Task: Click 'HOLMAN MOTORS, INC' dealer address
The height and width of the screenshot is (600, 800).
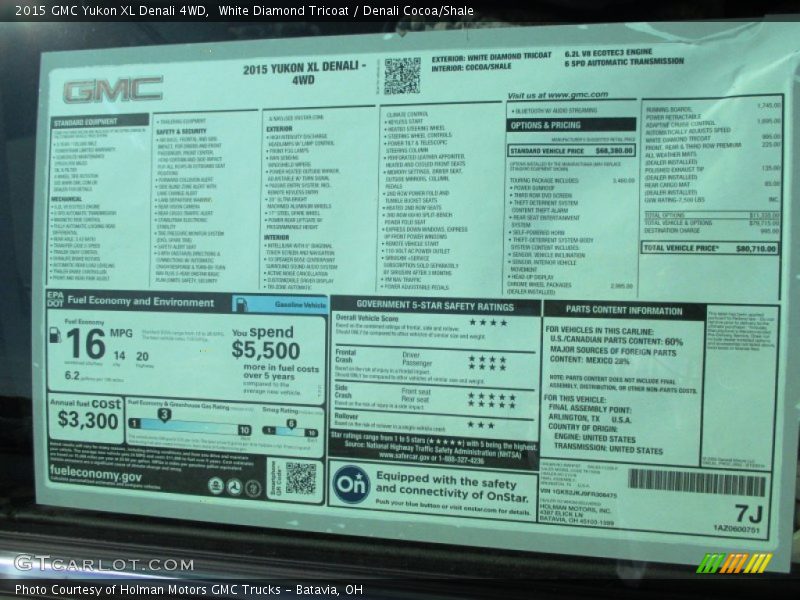Action: pos(576,515)
